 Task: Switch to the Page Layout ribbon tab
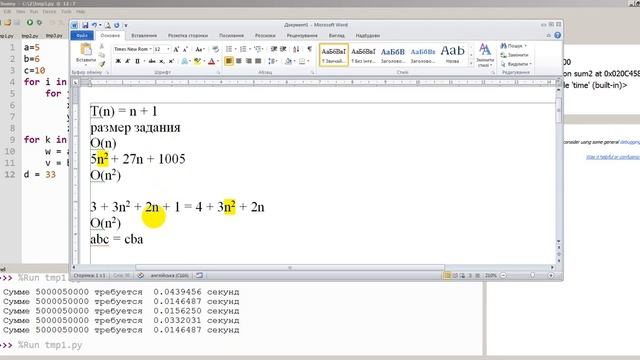click(188, 36)
